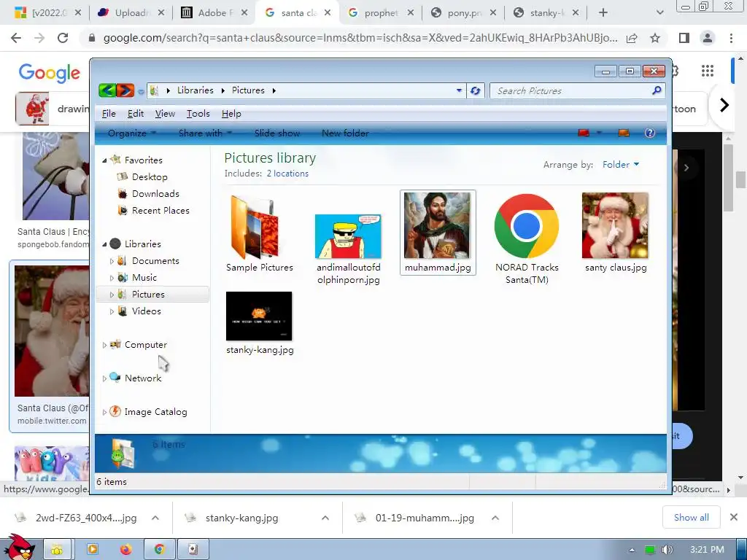This screenshot has width=747, height=560.
Task: Click Chrome reload button
Action: point(63,38)
